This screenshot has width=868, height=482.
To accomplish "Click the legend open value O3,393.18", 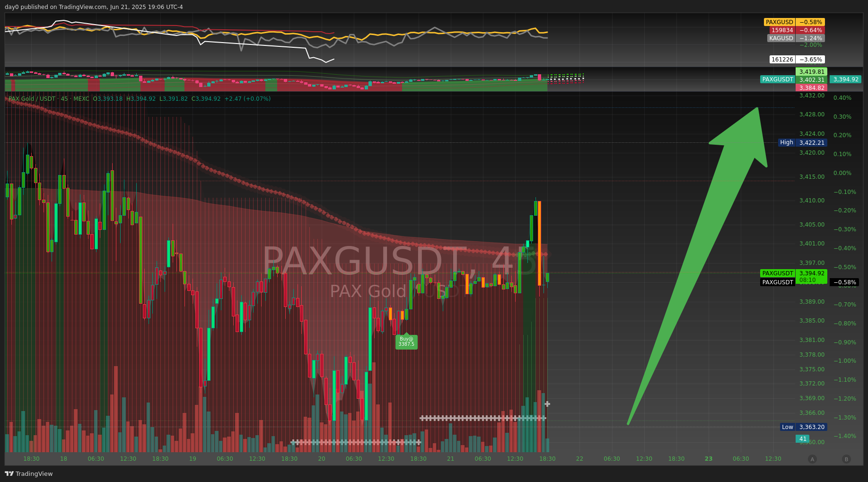I will (x=108, y=99).
